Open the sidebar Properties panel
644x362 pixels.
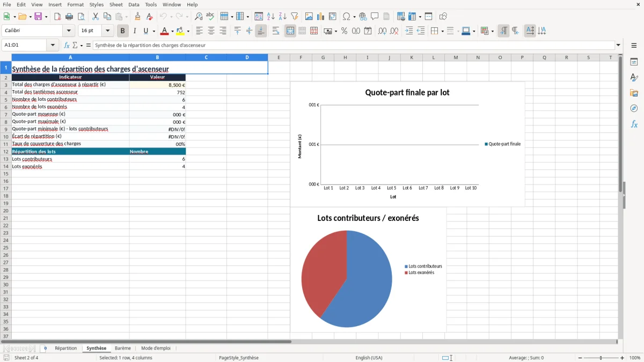coord(634,62)
